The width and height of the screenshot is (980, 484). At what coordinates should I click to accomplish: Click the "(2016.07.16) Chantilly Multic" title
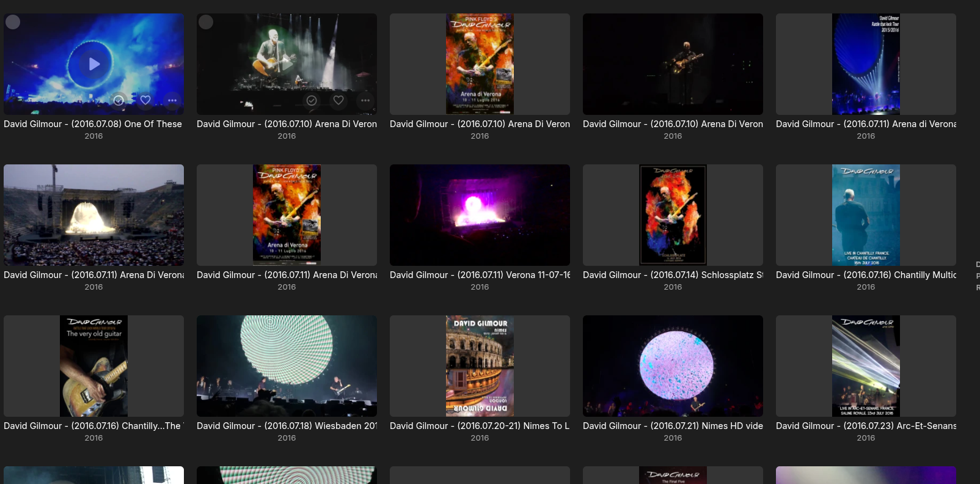(866, 275)
